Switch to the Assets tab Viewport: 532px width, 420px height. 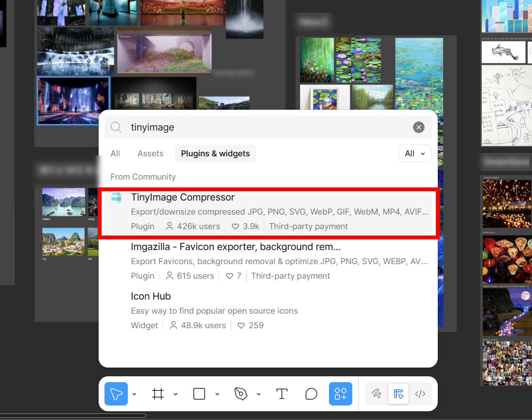click(150, 153)
